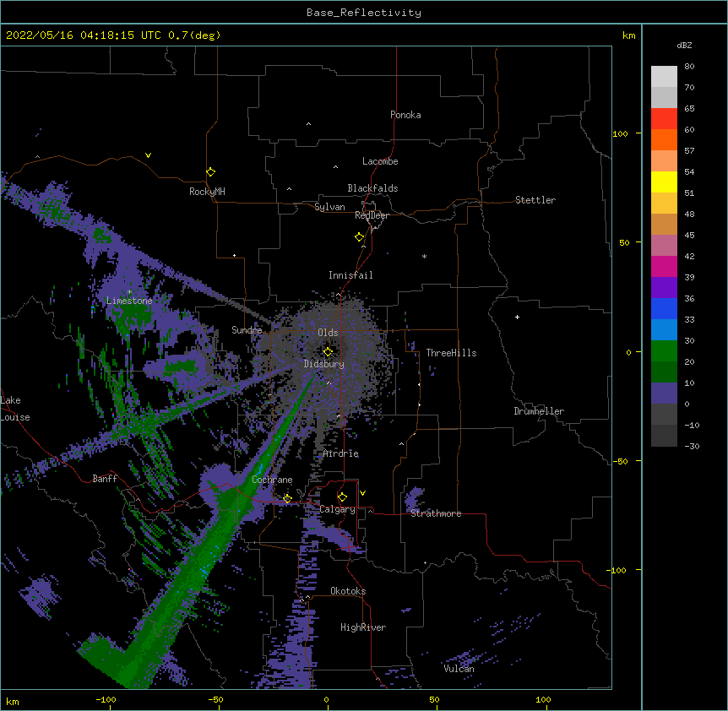
Task: Click the Lake Louise label
Action: pos(15,409)
